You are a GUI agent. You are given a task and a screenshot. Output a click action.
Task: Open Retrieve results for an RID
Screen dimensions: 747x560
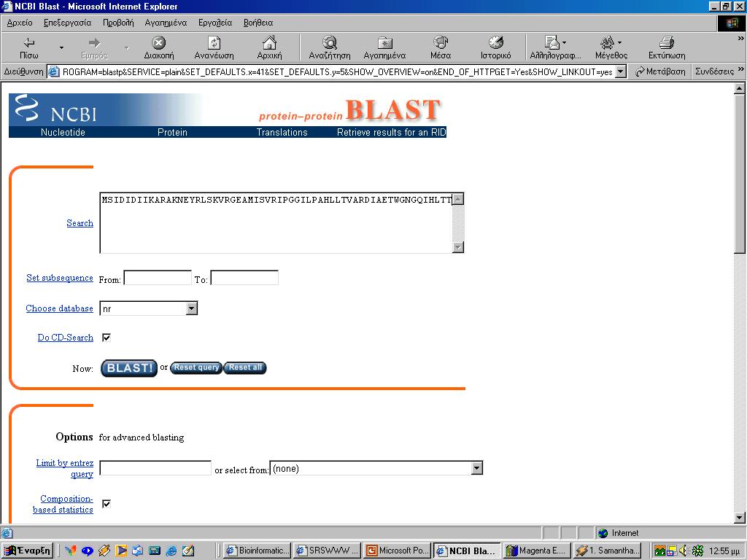pyautogui.click(x=391, y=133)
